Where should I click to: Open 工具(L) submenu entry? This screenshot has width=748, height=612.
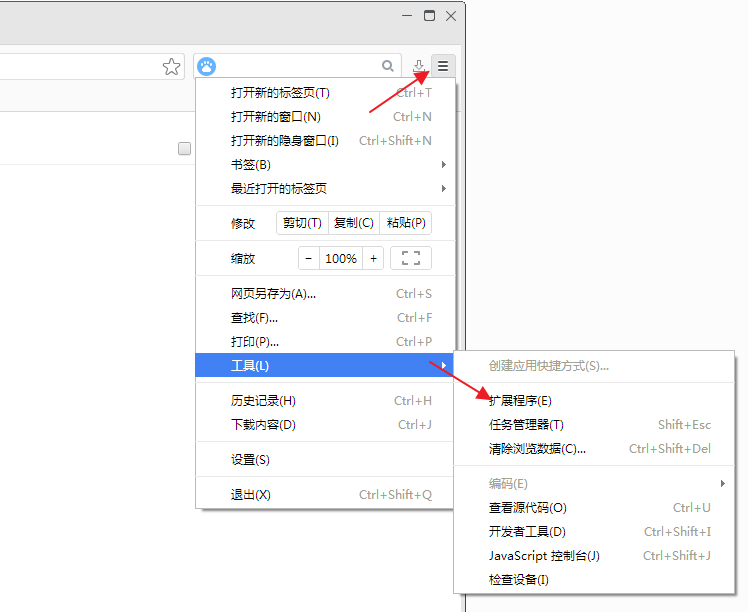[324, 365]
